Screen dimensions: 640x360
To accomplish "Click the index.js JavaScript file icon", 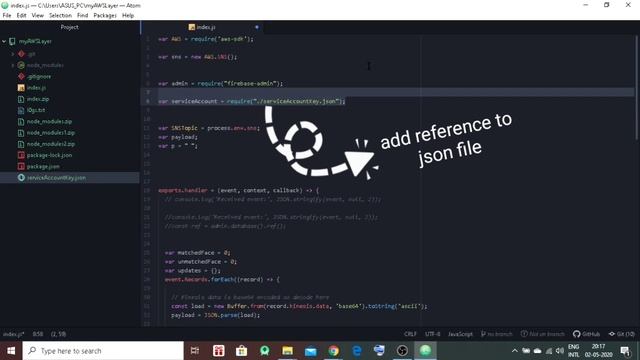I will 21,88.
